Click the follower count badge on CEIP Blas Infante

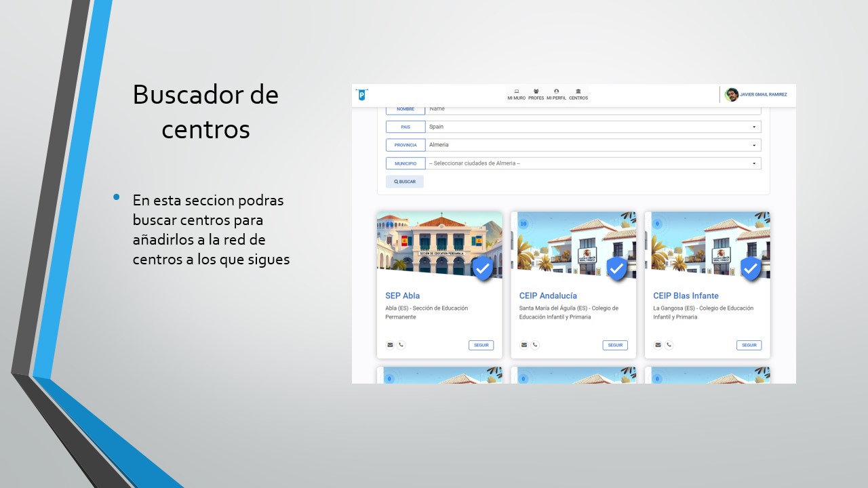click(657, 224)
